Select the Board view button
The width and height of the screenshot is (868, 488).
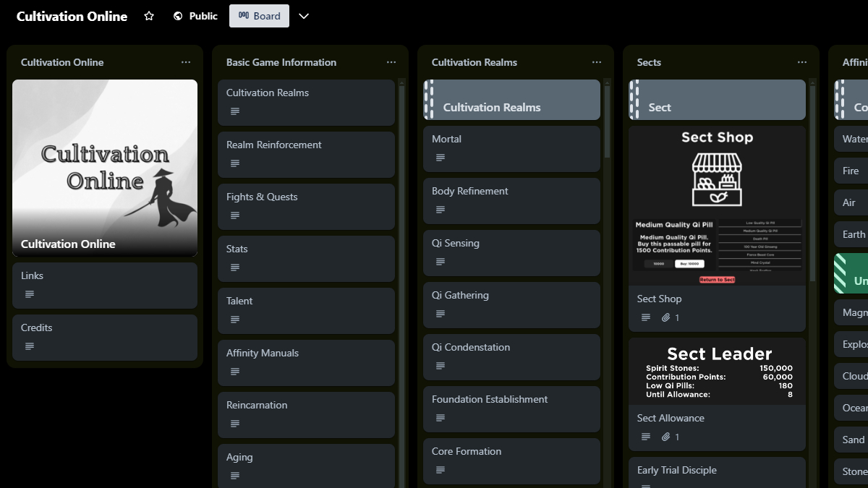coord(259,16)
